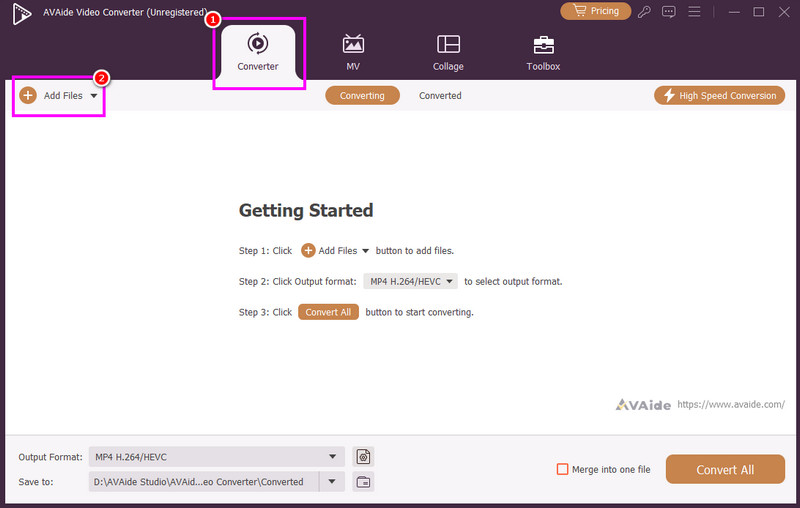Enable Merge into one file checkbox
800x508 pixels.
pyautogui.click(x=562, y=470)
